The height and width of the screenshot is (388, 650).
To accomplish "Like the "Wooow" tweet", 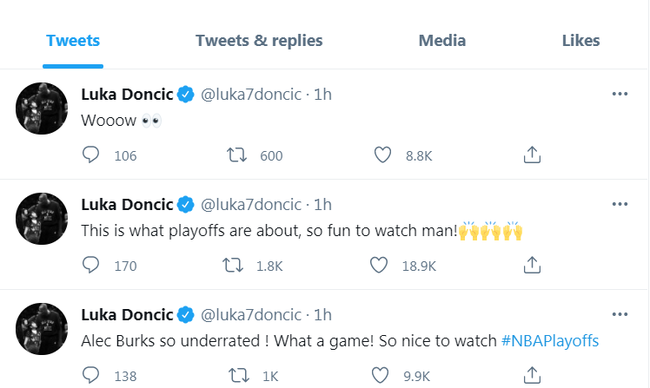I will (x=383, y=155).
